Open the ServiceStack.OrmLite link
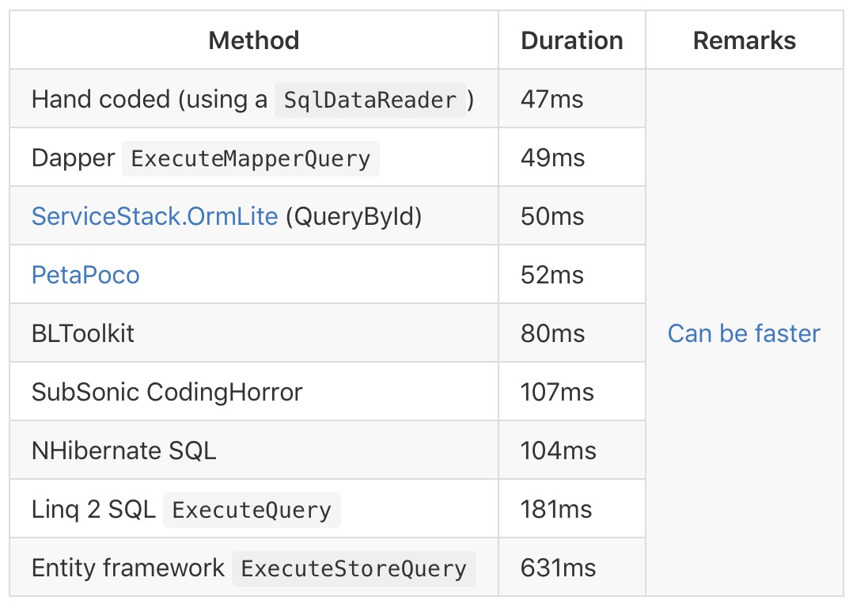 pos(154,216)
